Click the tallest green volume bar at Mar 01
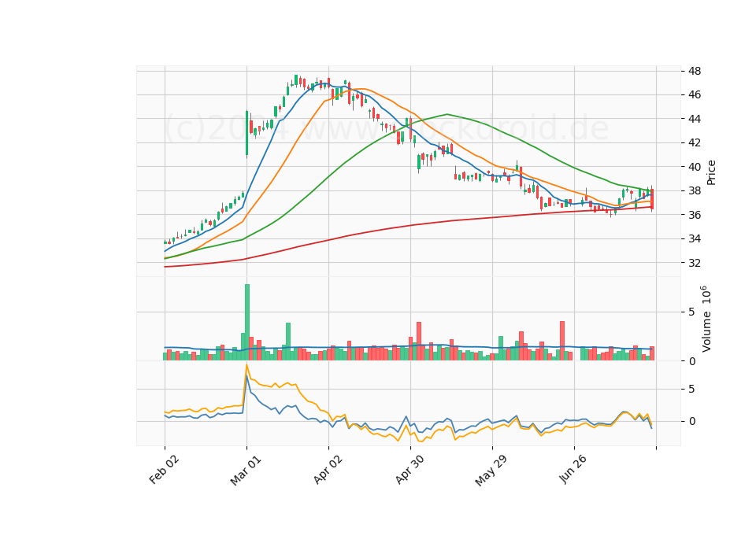Viewport: 756px width, 543px height. (x=247, y=323)
